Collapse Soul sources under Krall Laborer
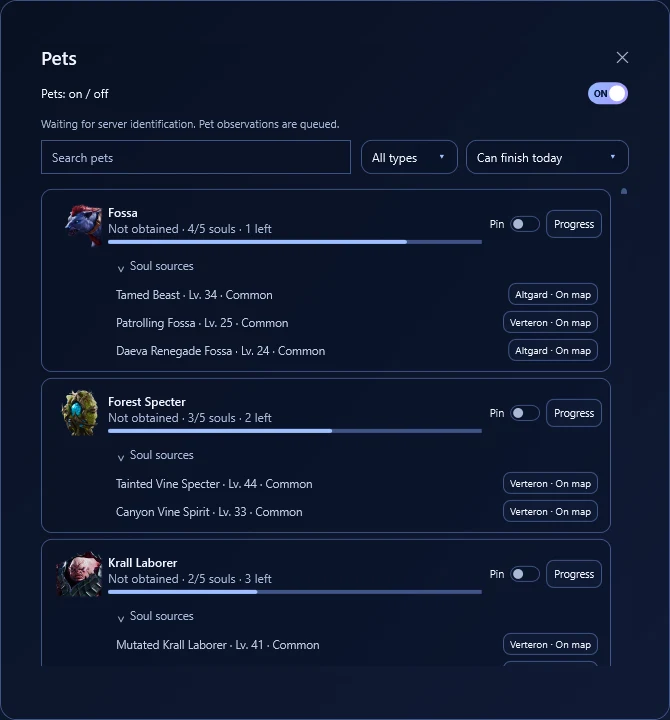This screenshot has height=720, width=670. pyautogui.click(x=155, y=616)
